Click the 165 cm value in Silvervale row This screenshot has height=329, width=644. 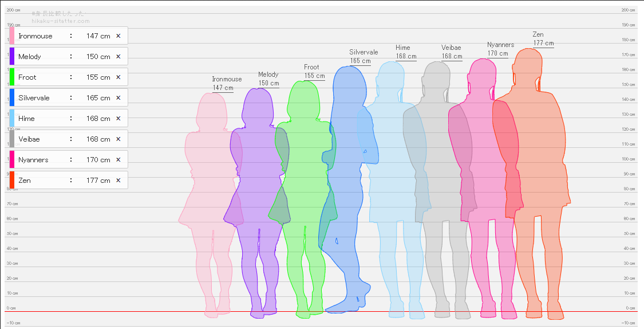point(98,98)
